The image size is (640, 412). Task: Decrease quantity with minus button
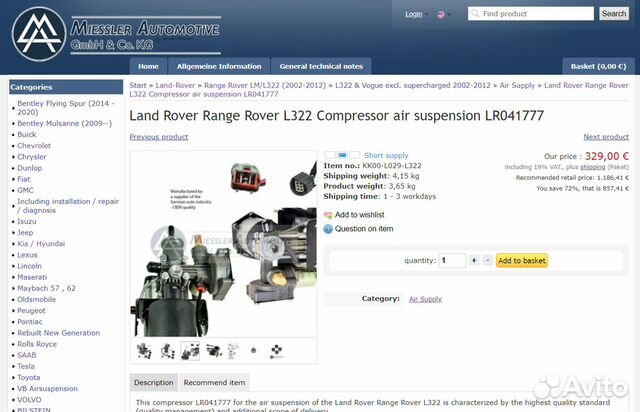(487, 260)
